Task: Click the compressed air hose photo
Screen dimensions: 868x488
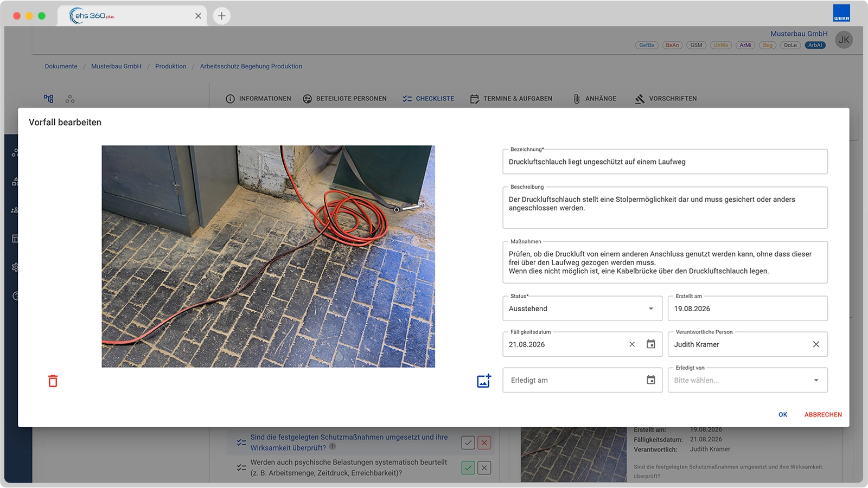Action: [268, 256]
